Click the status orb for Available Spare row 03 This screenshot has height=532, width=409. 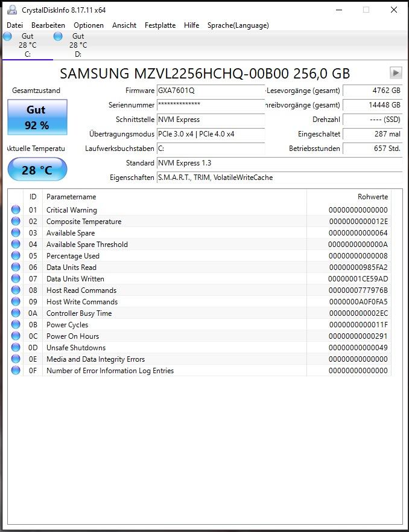[16, 232]
